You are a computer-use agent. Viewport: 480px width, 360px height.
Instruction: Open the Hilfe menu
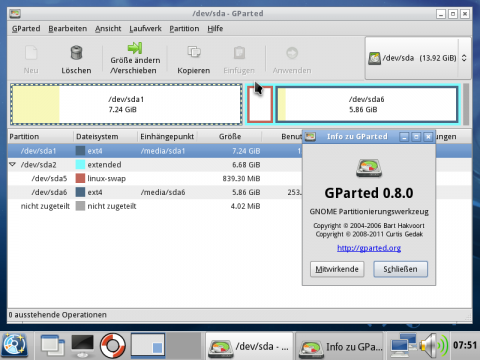215,29
